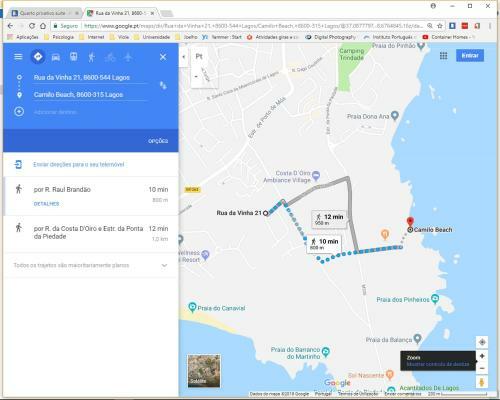Screen dimensions: 500x400
Task: Open Street View via the pegman icon
Action: click(481, 382)
